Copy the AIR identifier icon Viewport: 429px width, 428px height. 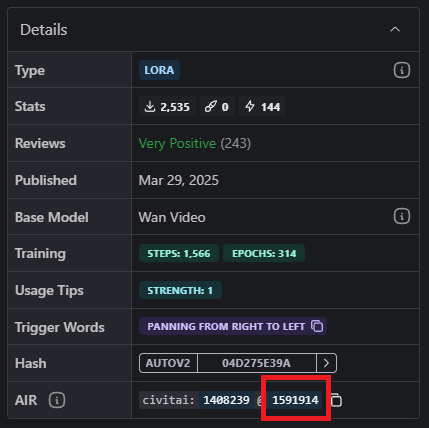click(336, 400)
